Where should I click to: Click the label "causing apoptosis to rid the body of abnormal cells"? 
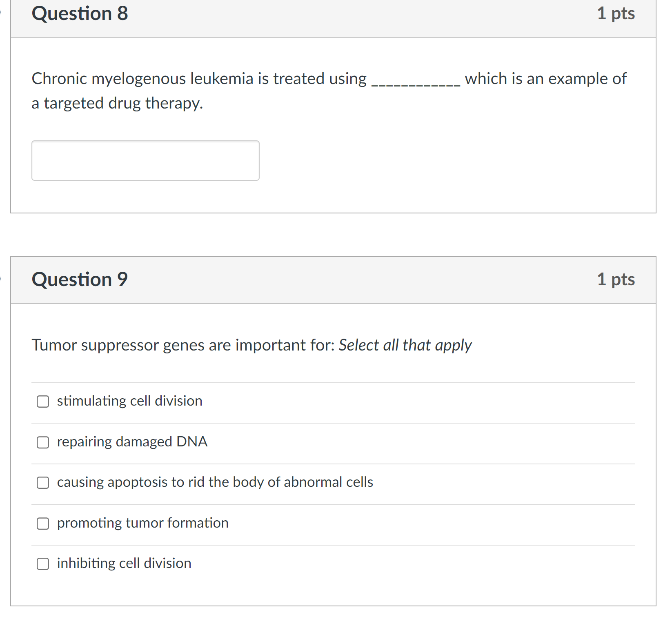tap(214, 482)
